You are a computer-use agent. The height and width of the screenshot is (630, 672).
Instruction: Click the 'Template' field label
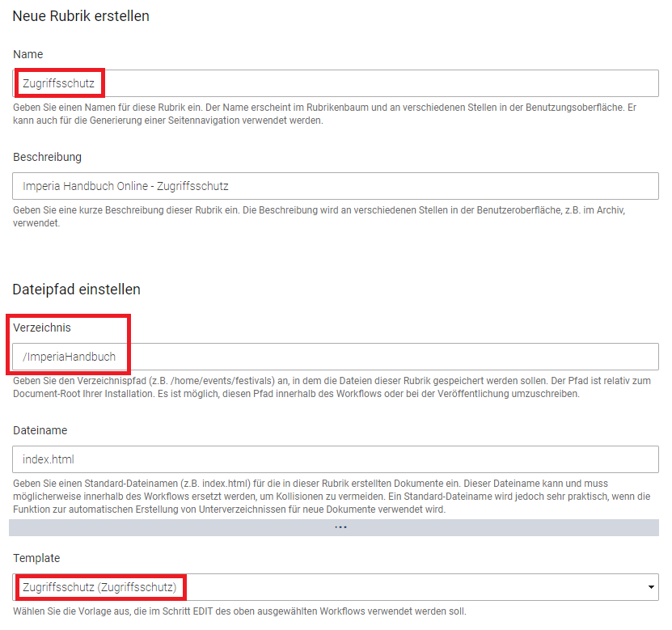coord(36,558)
